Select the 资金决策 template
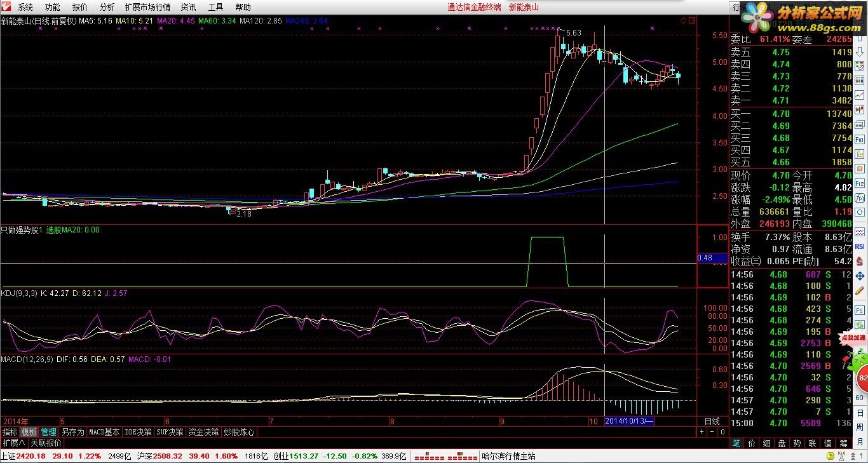 click(x=203, y=432)
